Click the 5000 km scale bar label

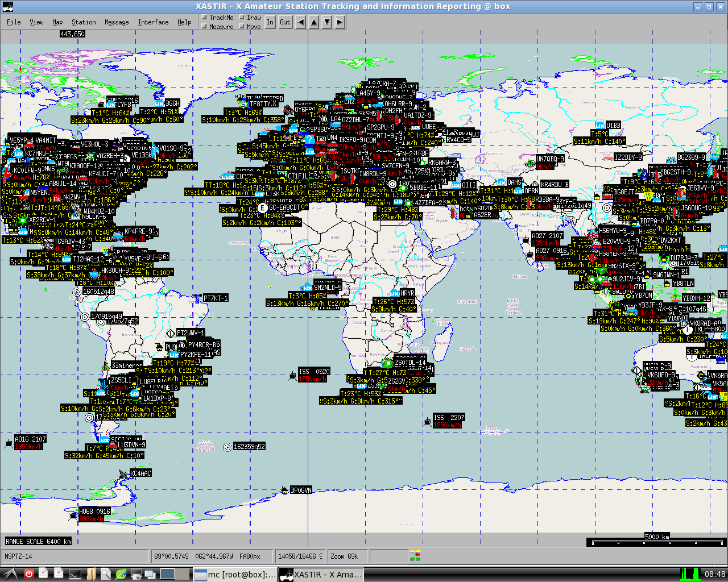(657, 537)
